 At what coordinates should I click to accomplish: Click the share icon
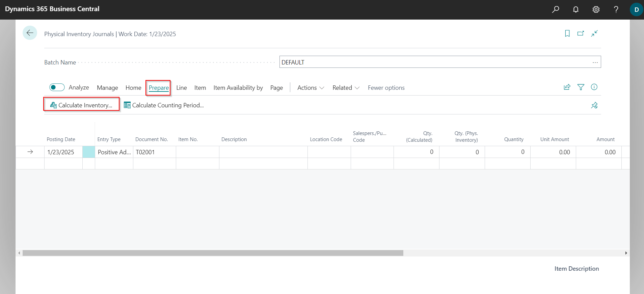pos(567,87)
